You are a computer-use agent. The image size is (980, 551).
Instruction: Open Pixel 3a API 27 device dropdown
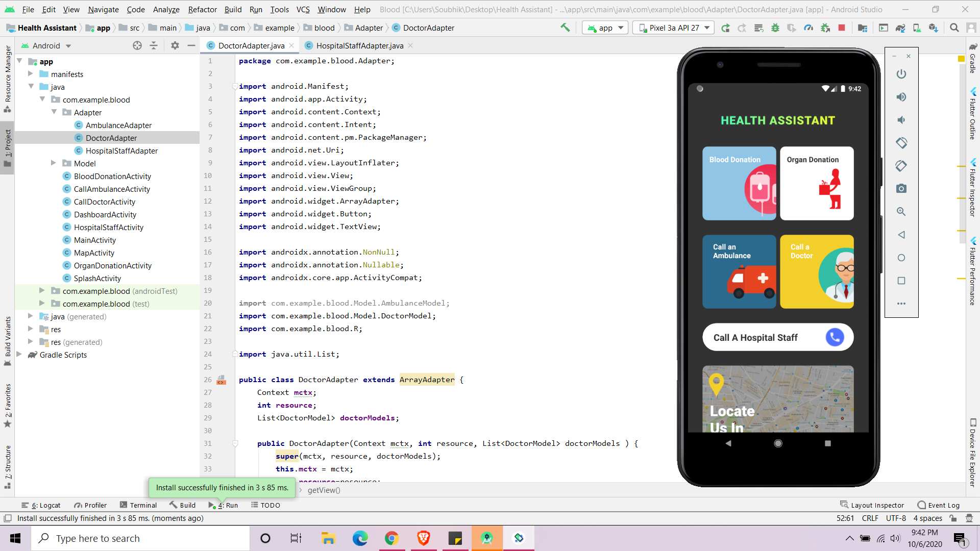(x=673, y=28)
